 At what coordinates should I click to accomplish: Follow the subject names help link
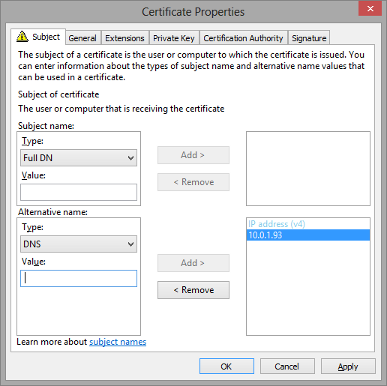tap(118, 342)
